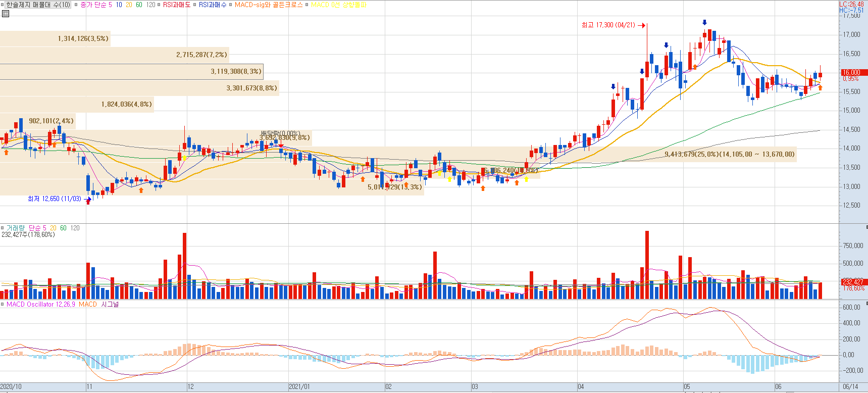Select the orange buy-signal arrow under the latest candle

(820, 87)
